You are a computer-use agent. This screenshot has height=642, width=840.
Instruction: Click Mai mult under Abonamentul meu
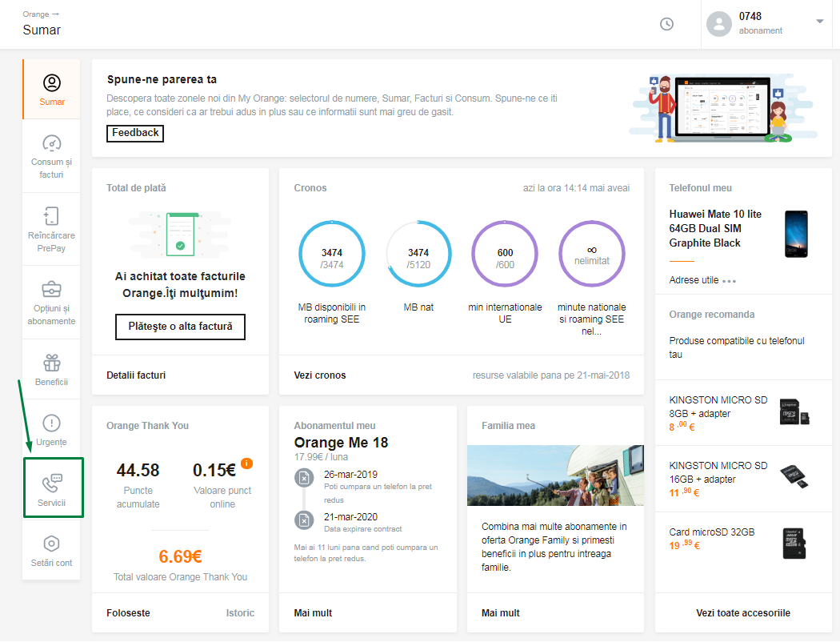click(x=313, y=613)
